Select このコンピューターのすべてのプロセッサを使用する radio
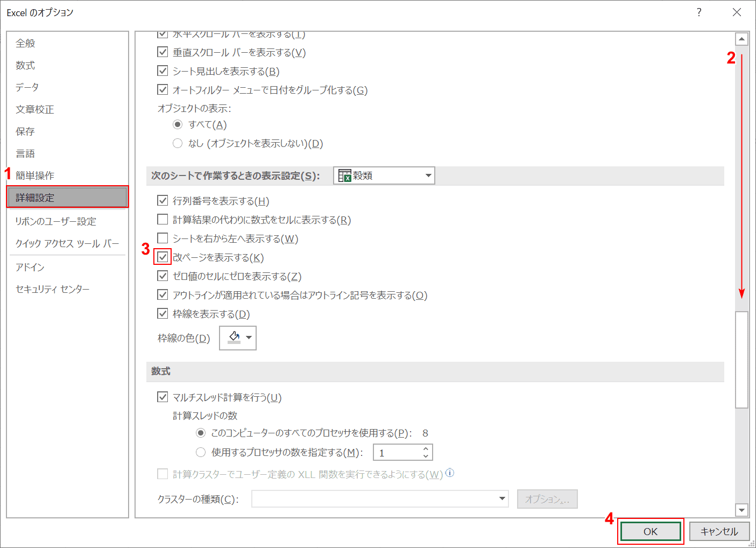 [201, 433]
